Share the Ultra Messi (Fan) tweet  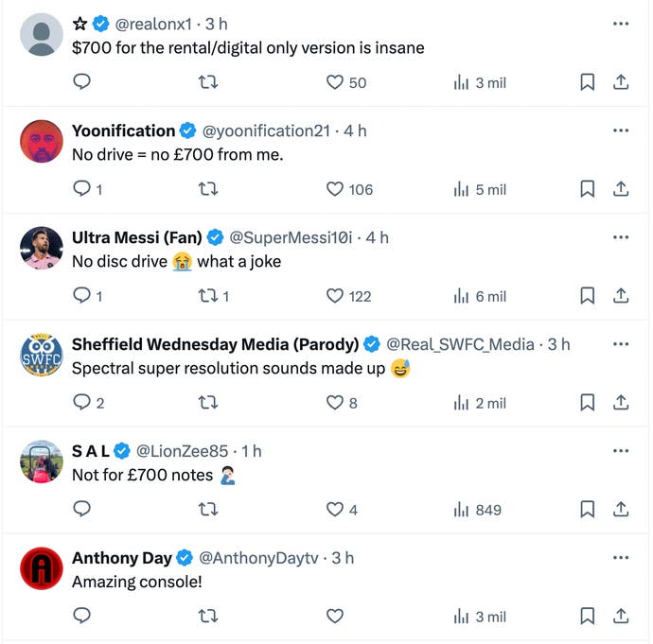pyautogui.click(x=621, y=296)
